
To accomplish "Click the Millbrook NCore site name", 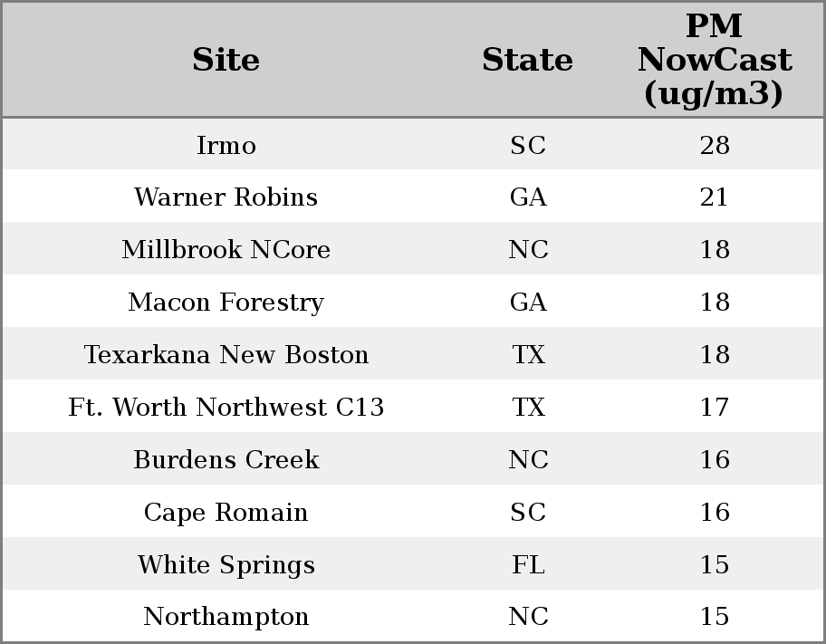I will click(x=226, y=250).
